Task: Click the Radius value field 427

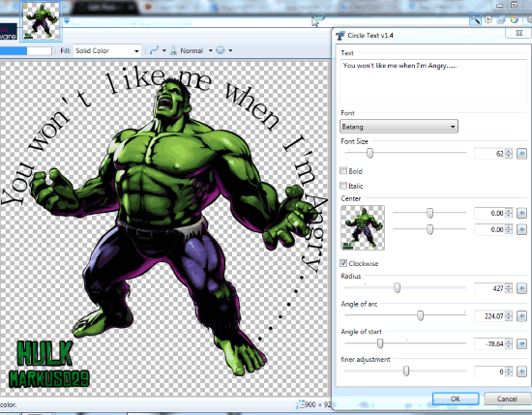Action: coord(489,288)
